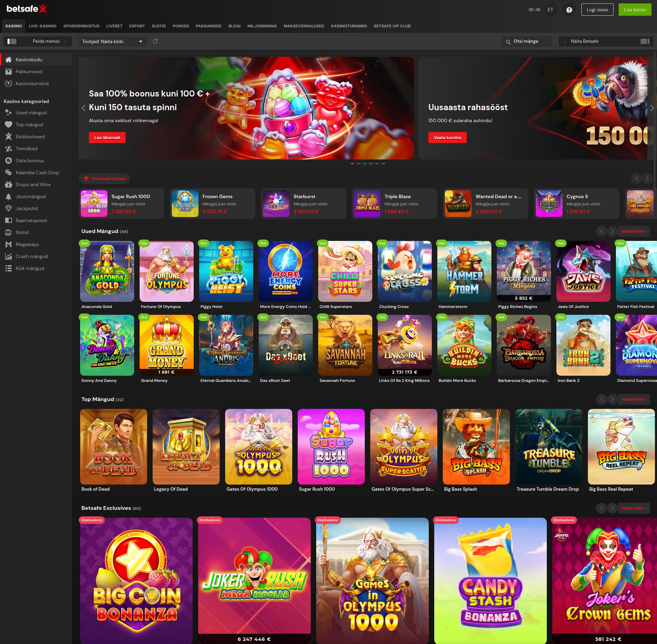Open the Tootjad: Näita kõiki dropdown
The height and width of the screenshot is (644, 657).
click(113, 41)
